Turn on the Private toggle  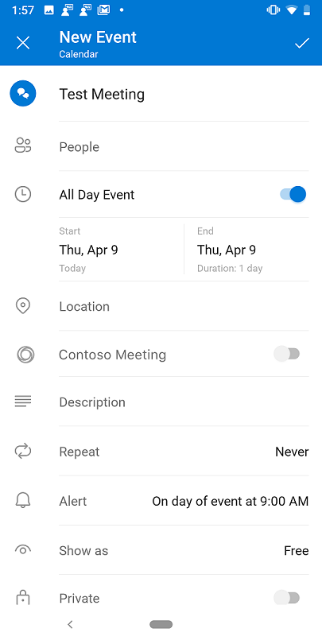(287, 598)
